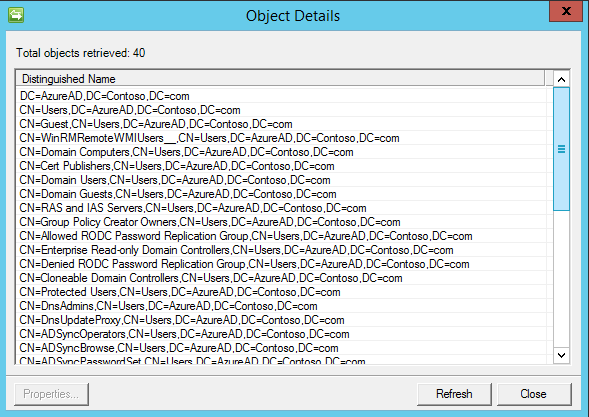The height and width of the screenshot is (417, 589).
Task: Select the CN=DnsUpdateProxy row
Action: 282,320
